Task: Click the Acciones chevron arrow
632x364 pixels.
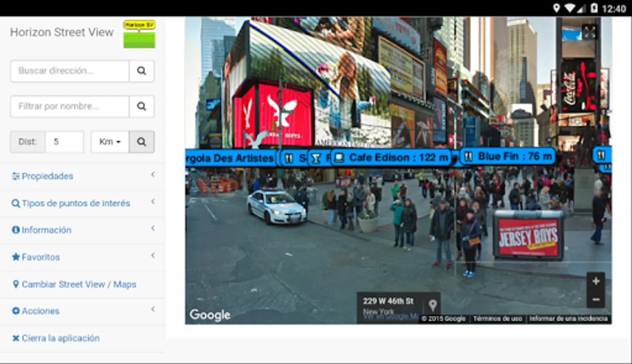Action: click(x=153, y=309)
